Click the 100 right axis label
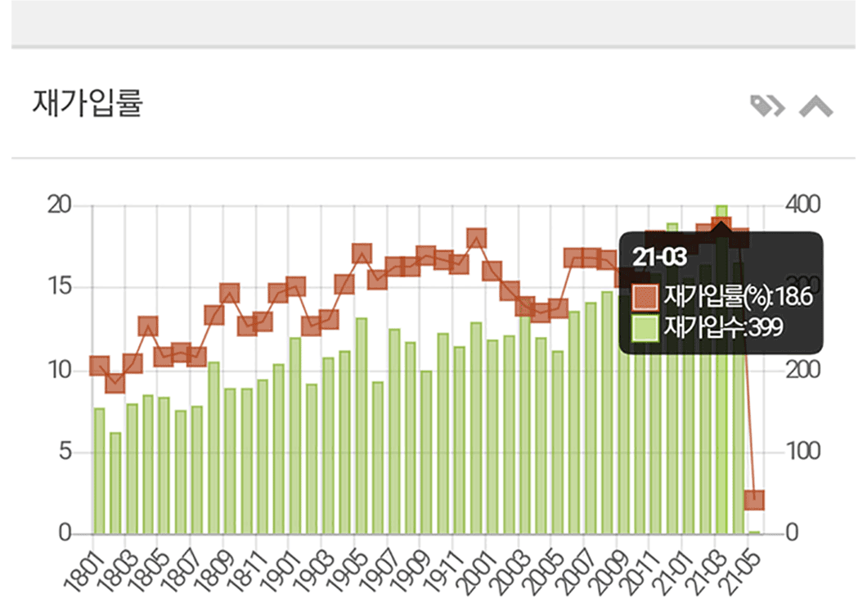 [x=803, y=452]
